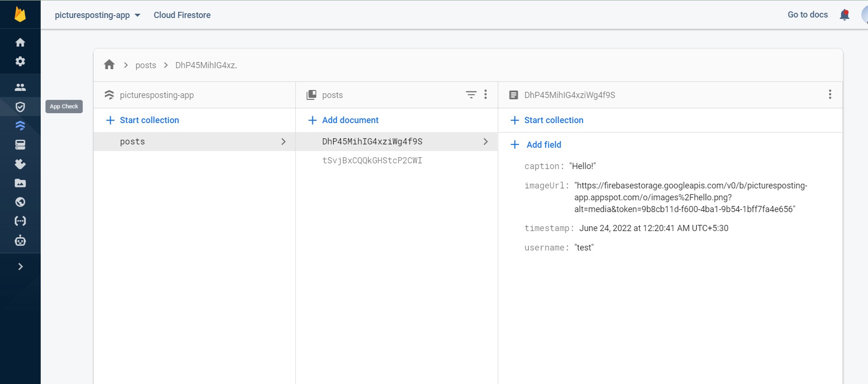The image size is (868, 384).
Task: Open Machine Learning robot icon
Action: click(x=20, y=241)
